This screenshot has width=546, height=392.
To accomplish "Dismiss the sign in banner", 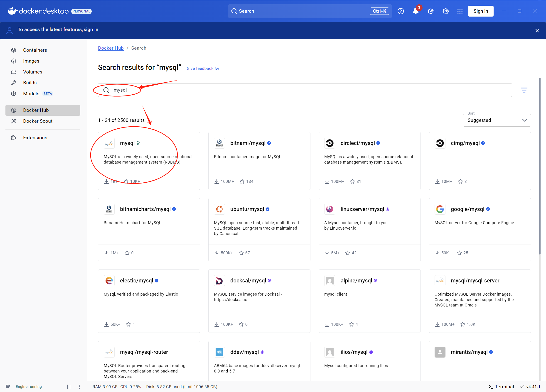I will (x=537, y=31).
